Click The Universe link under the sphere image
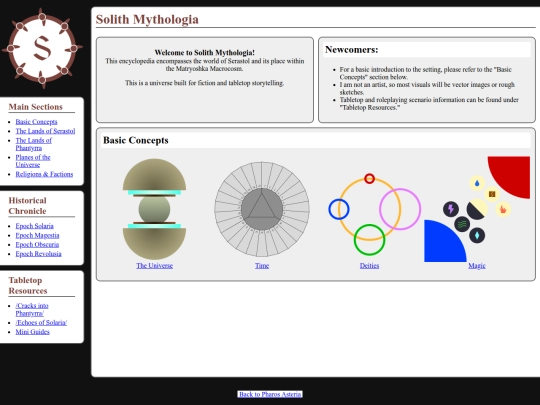This screenshot has width=540, height=405. coord(154,266)
